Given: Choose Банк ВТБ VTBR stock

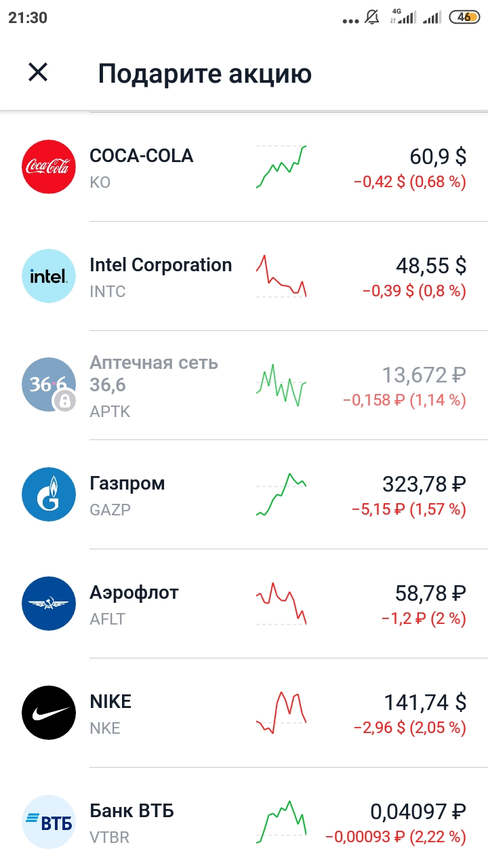Looking at the screenshot, I should [x=244, y=822].
